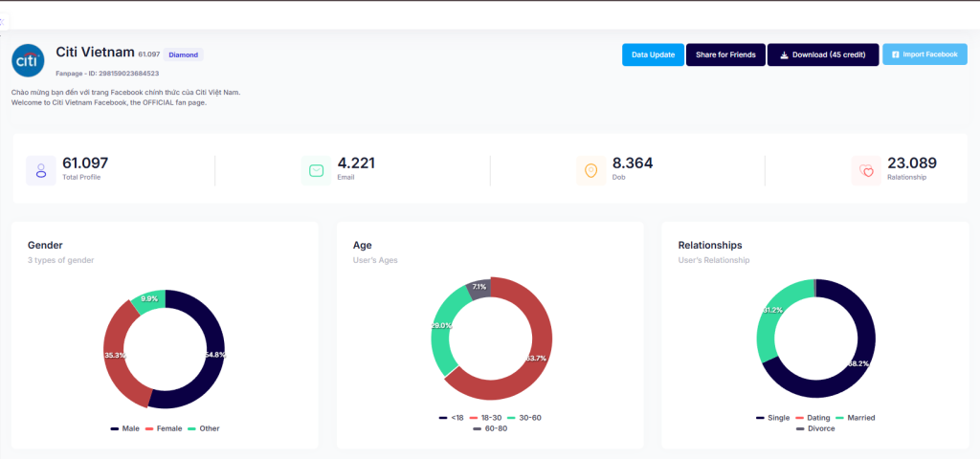This screenshot has height=459, width=980.
Task: Click the 4.221 Email value
Action: (356, 164)
